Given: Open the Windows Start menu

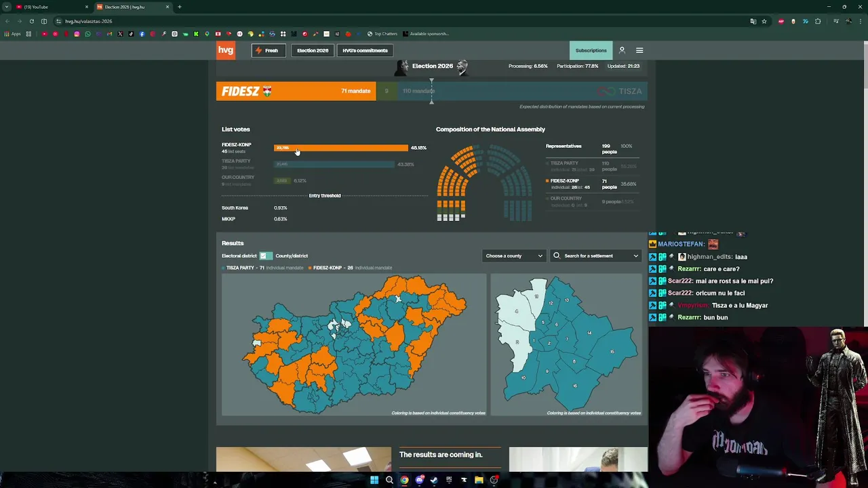Looking at the screenshot, I should [x=374, y=480].
